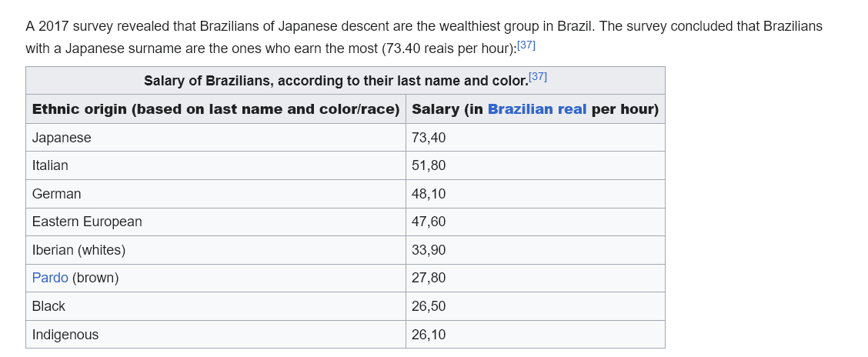Select the 47,60 salary cell
The image size is (868, 357).
click(x=429, y=222)
